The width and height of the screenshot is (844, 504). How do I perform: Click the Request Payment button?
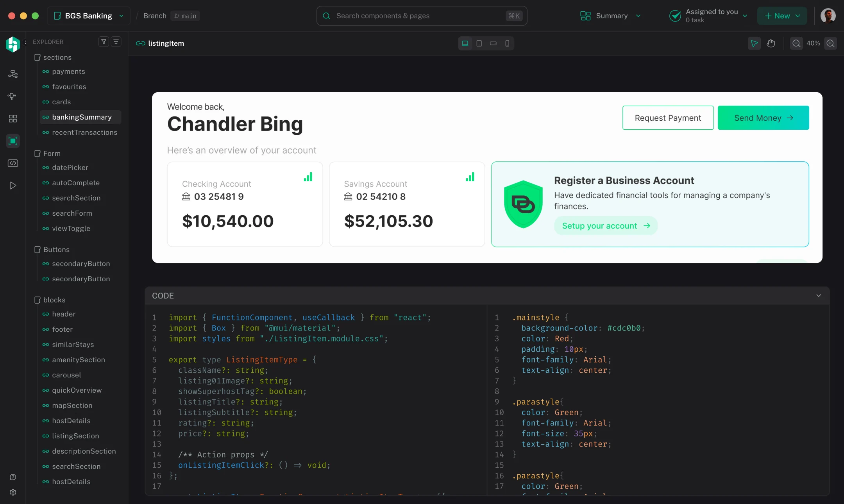pos(668,118)
